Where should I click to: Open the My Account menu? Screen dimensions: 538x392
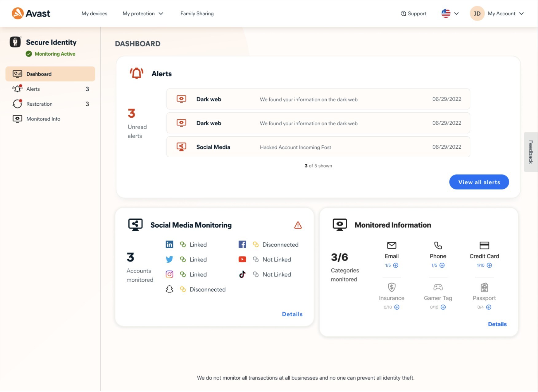[x=497, y=14]
